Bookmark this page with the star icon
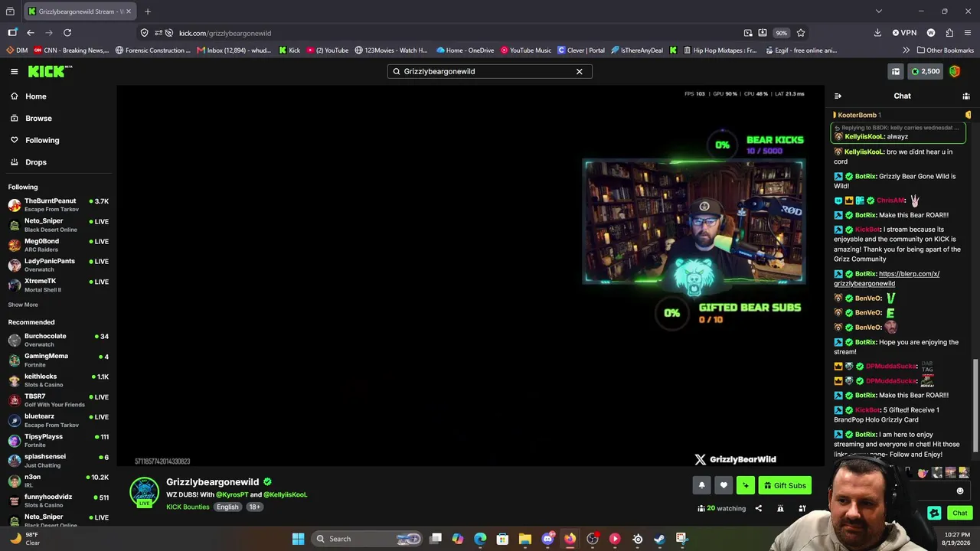This screenshot has height=551, width=980. pos(801,33)
